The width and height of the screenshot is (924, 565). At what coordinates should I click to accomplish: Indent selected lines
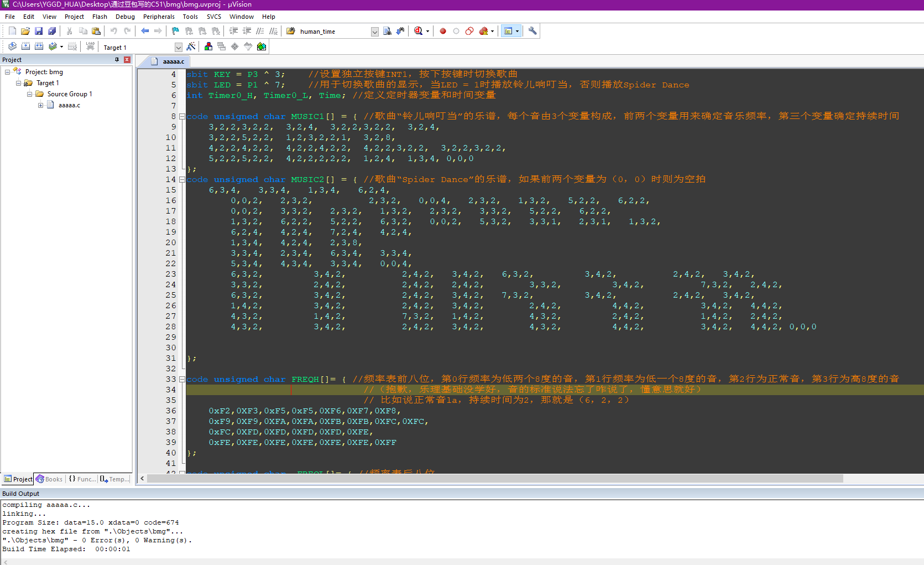pyautogui.click(x=233, y=31)
